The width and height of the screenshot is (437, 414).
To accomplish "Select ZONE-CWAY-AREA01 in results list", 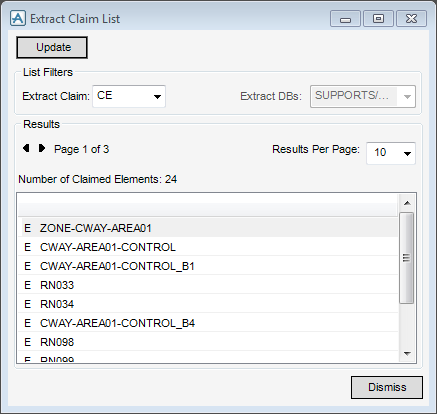I will (x=208, y=228).
